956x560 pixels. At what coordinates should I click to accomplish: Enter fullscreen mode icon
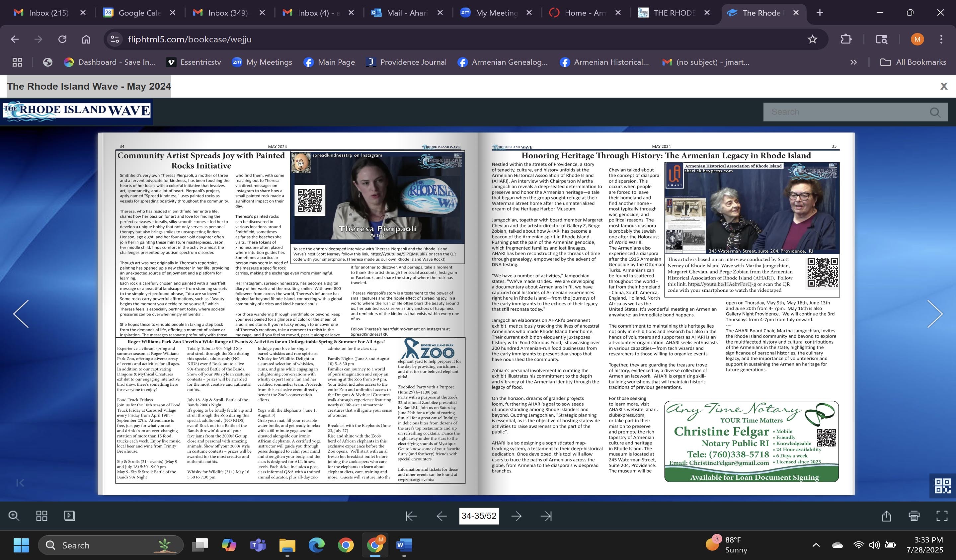[x=942, y=516]
